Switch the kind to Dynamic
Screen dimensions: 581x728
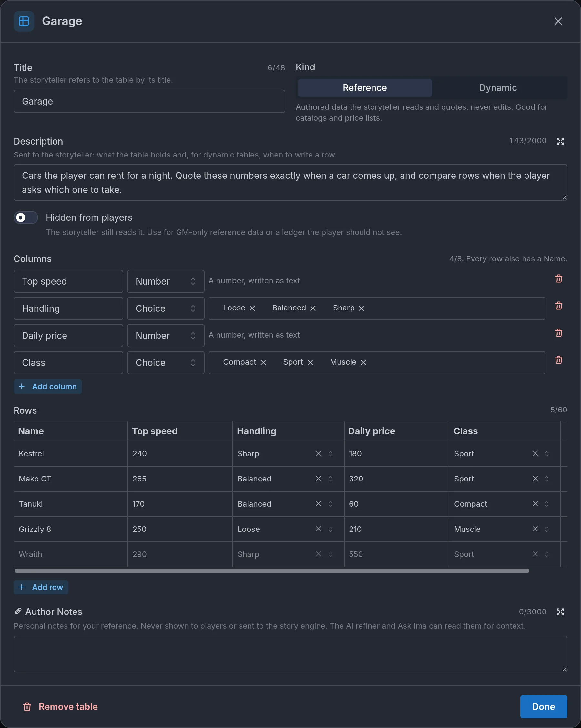498,88
